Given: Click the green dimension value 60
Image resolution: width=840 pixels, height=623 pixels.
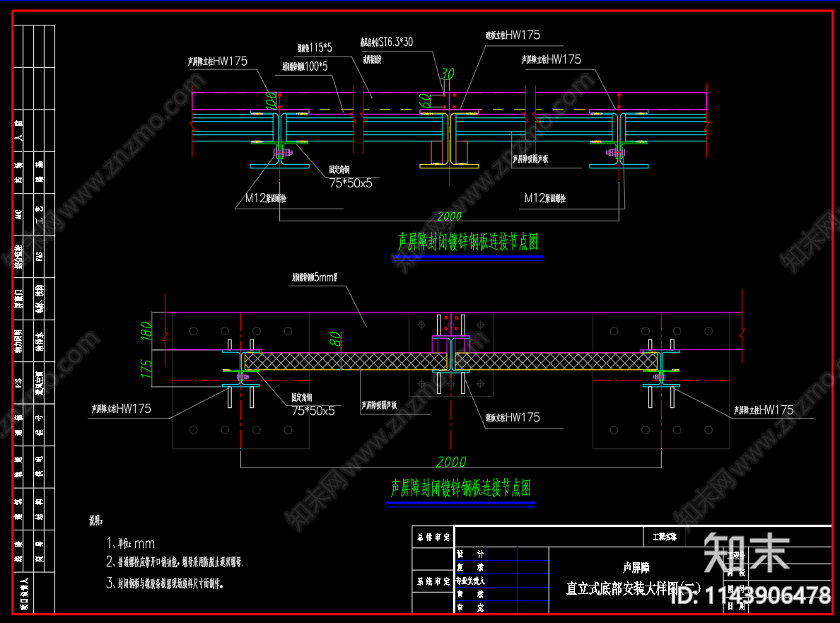Looking at the screenshot, I should point(424,100).
